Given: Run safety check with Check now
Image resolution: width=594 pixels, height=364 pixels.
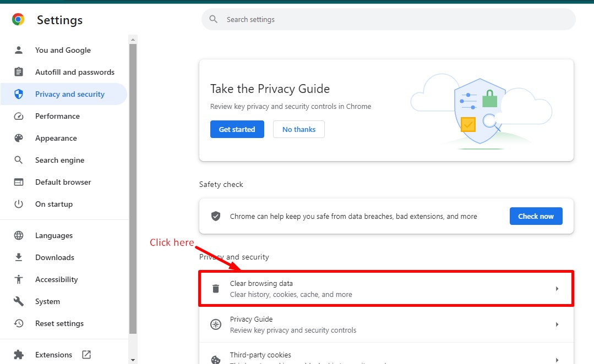Looking at the screenshot, I should pyautogui.click(x=536, y=216).
